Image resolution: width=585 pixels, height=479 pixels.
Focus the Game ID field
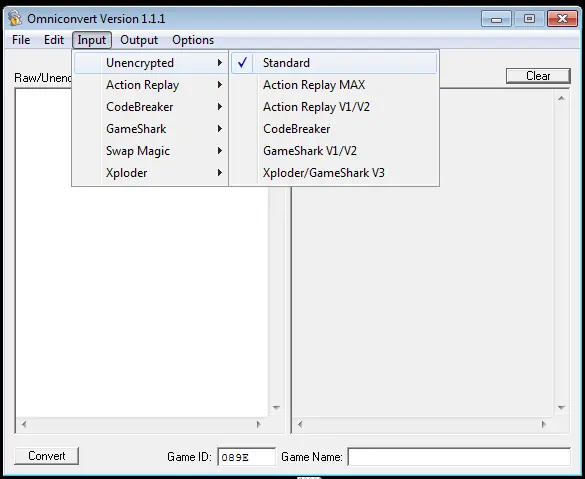[x=247, y=457]
